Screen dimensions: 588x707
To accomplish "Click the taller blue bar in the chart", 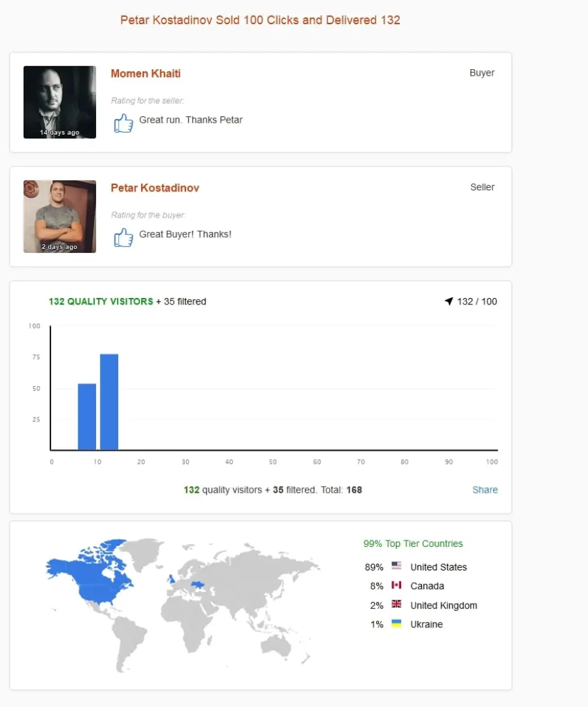I will coord(109,402).
